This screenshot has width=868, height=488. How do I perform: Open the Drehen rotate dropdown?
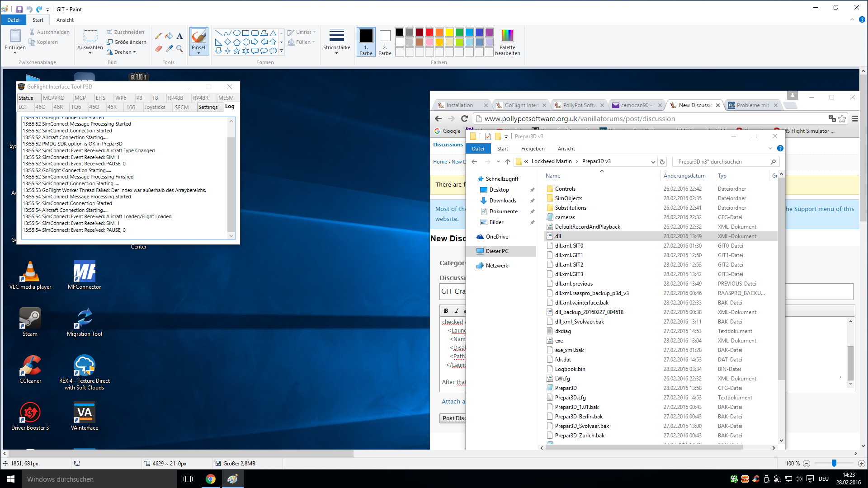point(122,52)
